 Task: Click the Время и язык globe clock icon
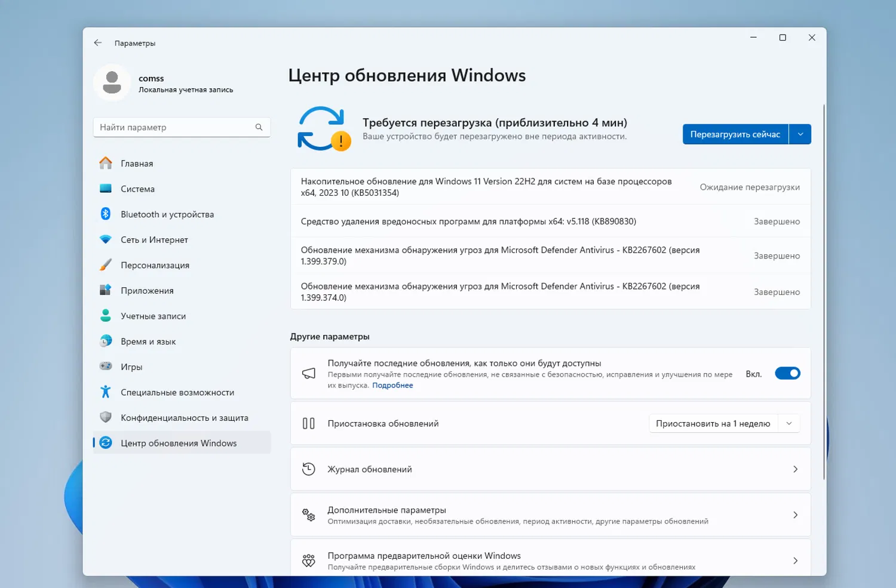coord(106,341)
